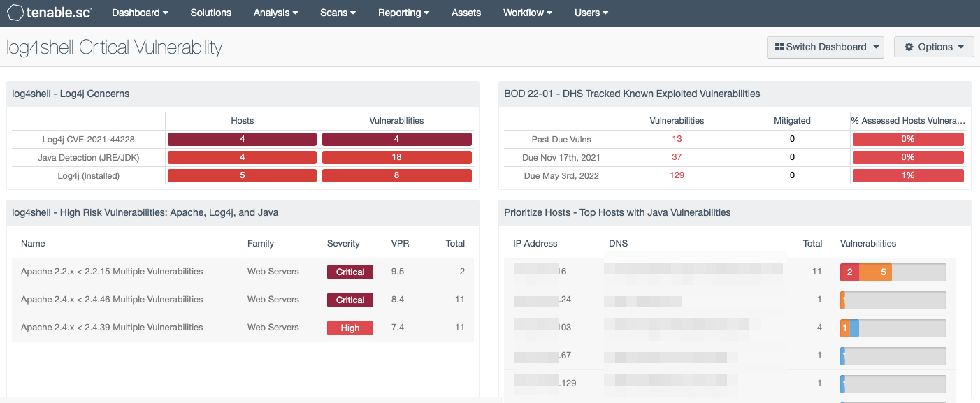Open Hosts count for Java Detection (JRE/JDK)
Image resolution: width=980 pixels, height=403 pixels.
pos(243,157)
